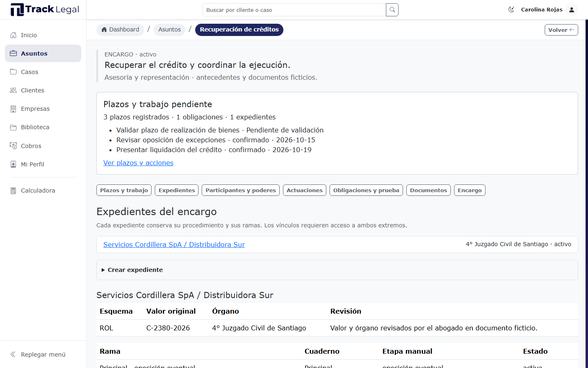The height and width of the screenshot is (368, 588).
Task: Click the Volver back button
Action: tap(561, 30)
